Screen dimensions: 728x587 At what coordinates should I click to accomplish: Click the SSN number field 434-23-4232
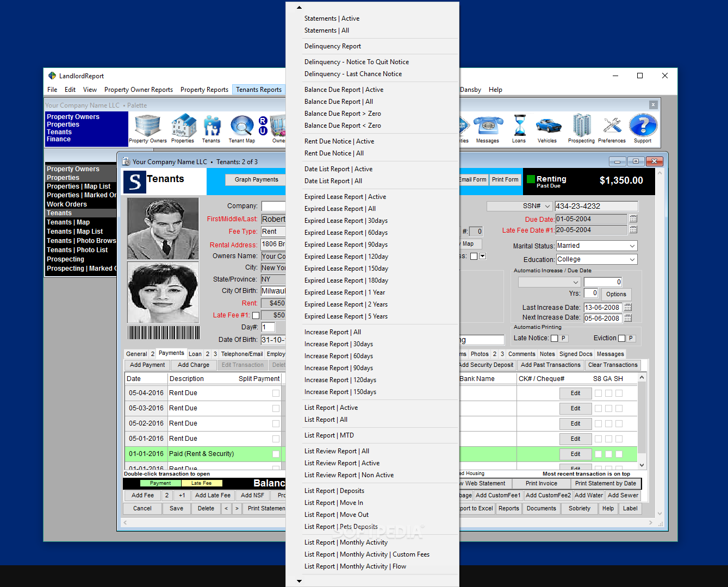[x=596, y=206]
